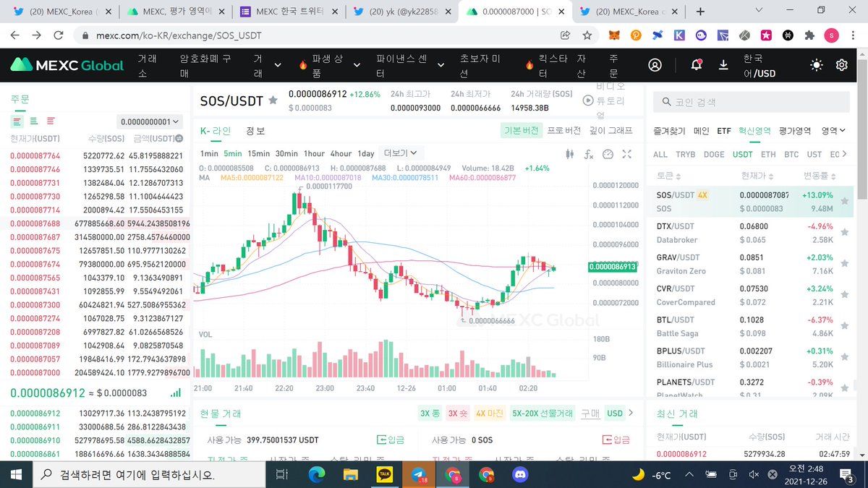The image size is (868, 488).
Task: Select CVR/USDT pair row
Action: [752, 294]
